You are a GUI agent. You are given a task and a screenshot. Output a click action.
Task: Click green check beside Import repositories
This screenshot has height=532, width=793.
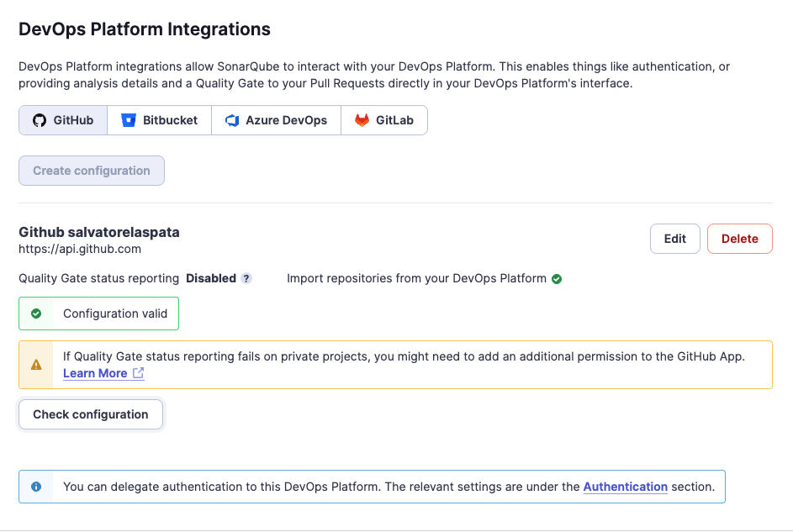[557, 279]
